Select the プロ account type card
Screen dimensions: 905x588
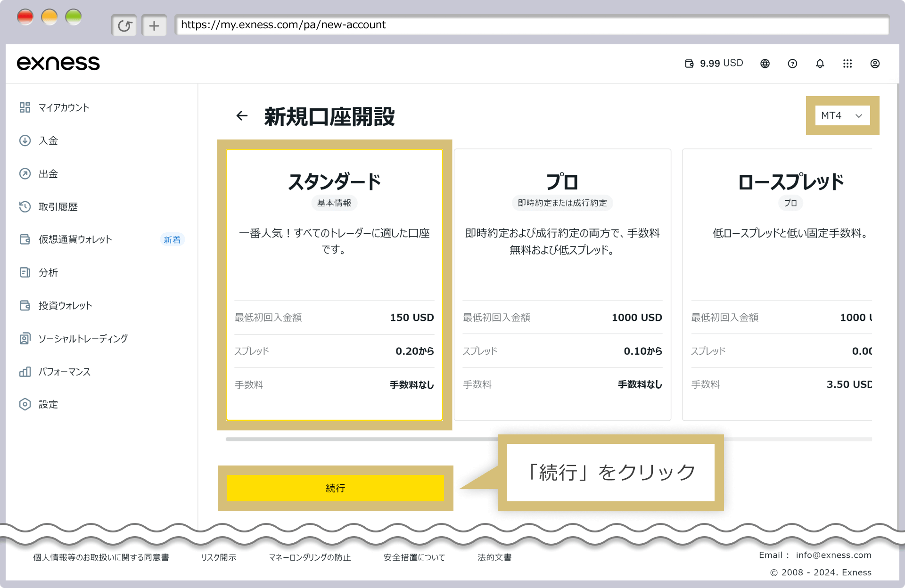(562, 283)
